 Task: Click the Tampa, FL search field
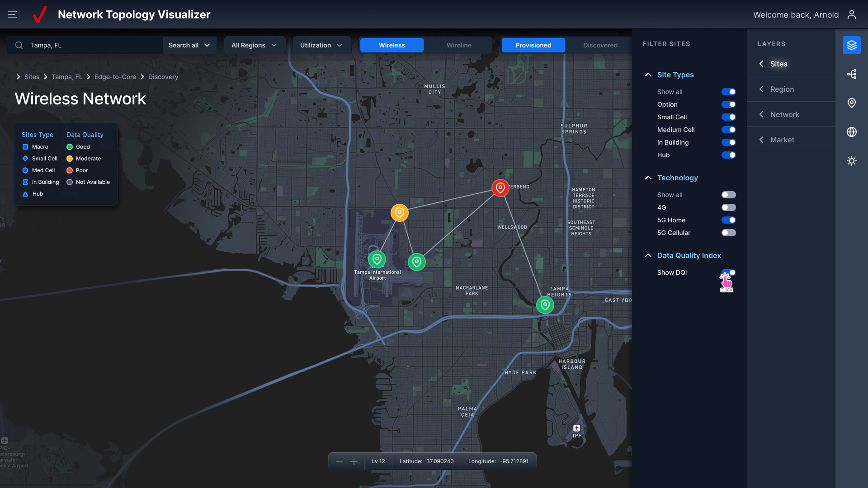point(85,45)
